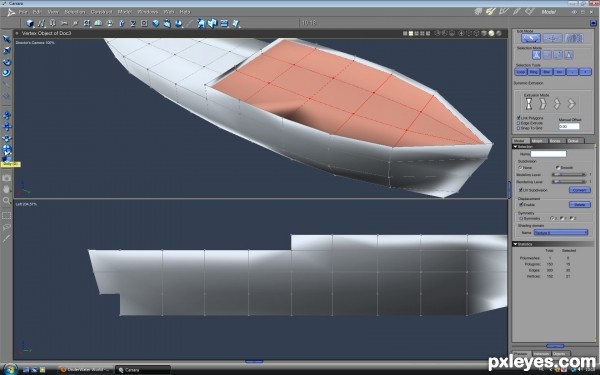600x375 pixels.
Task: Pick the second Extrusion Mode icon
Action: [x=543, y=104]
